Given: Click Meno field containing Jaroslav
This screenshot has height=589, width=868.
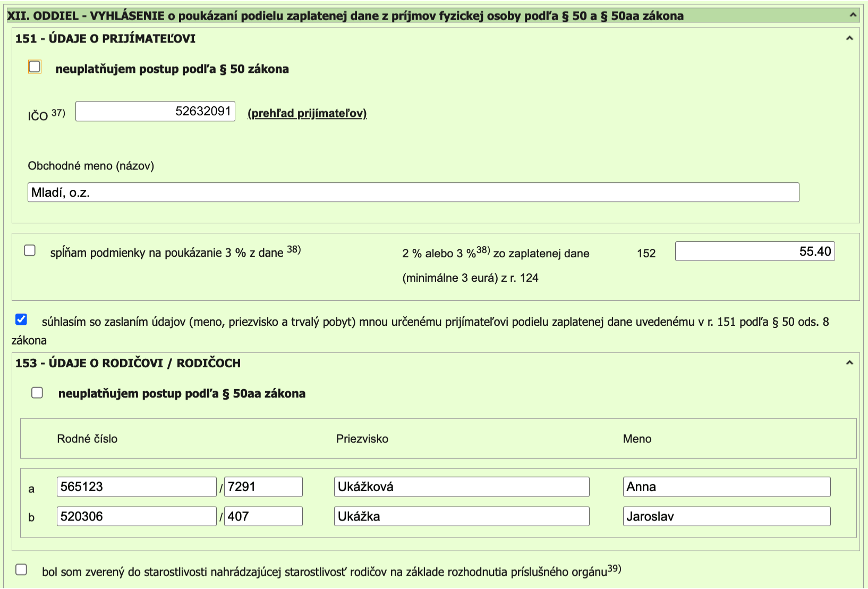Looking at the screenshot, I should coord(727,517).
